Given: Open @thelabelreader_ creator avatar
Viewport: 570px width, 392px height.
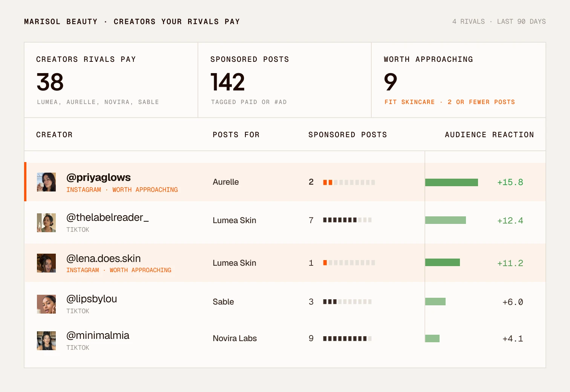Looking at the screenshot, I should click(46, 223).
